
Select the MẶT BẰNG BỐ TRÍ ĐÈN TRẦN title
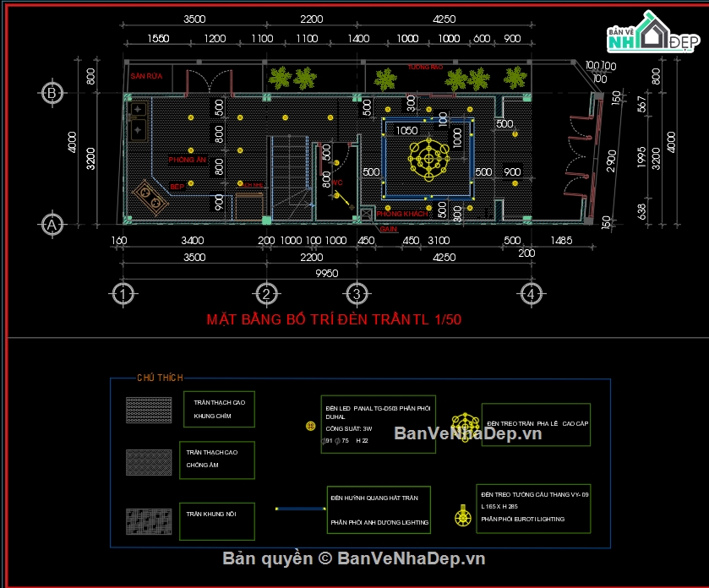(x=334, y=320)
